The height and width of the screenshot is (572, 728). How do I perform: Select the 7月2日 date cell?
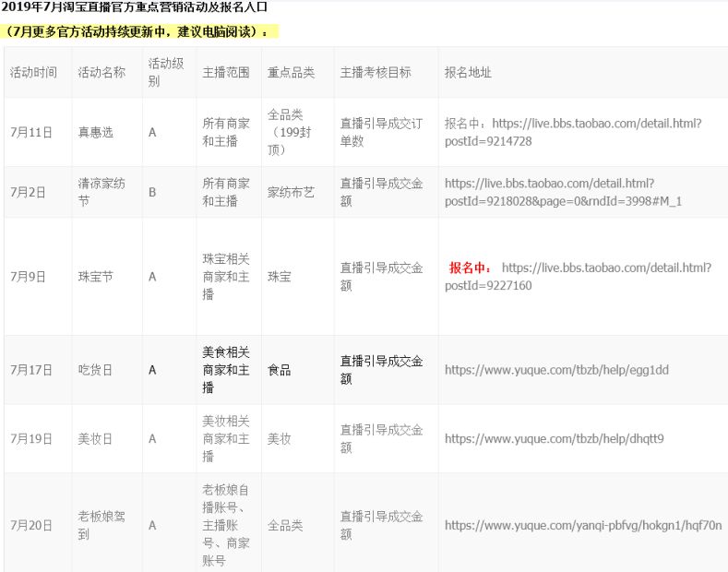(28, 192)
